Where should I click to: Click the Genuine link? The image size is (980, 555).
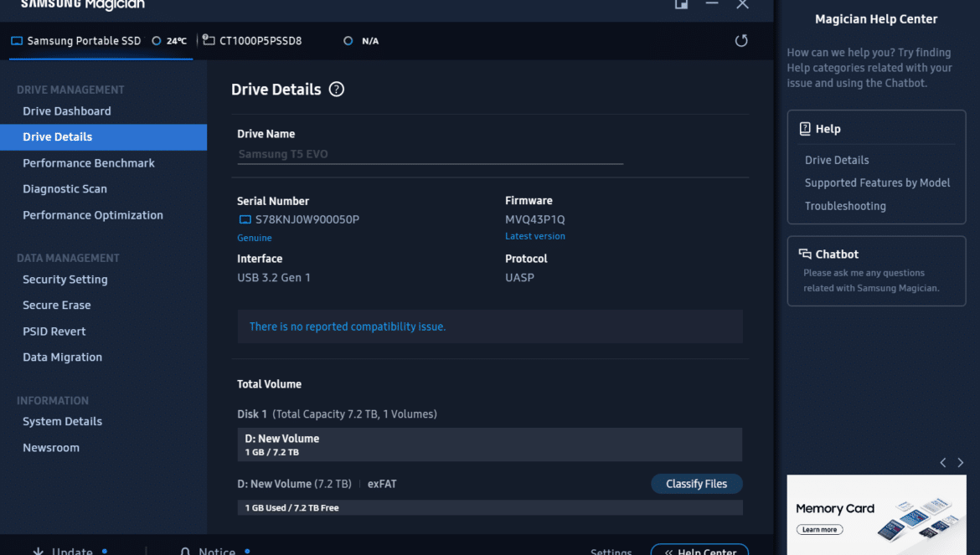tap(255, 238)
